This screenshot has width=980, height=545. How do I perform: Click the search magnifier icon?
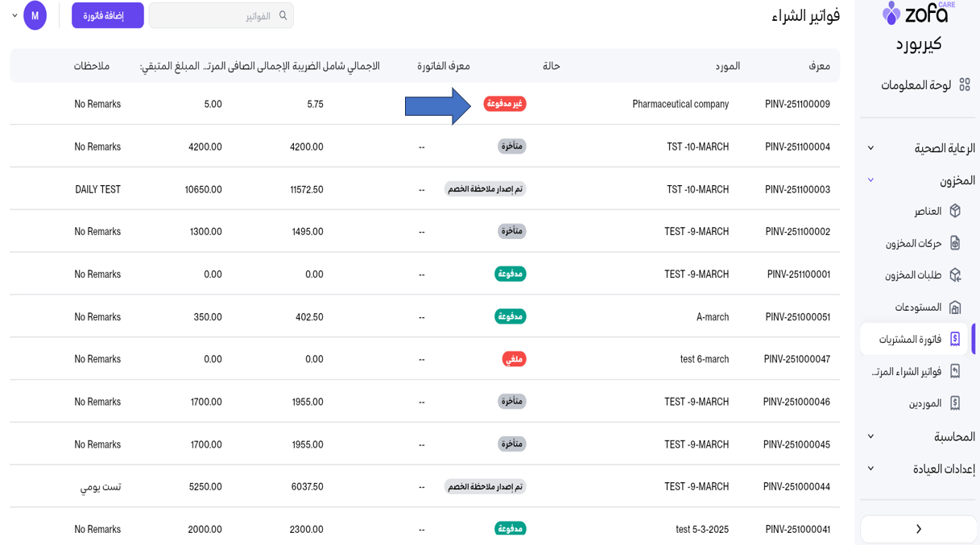283,15
